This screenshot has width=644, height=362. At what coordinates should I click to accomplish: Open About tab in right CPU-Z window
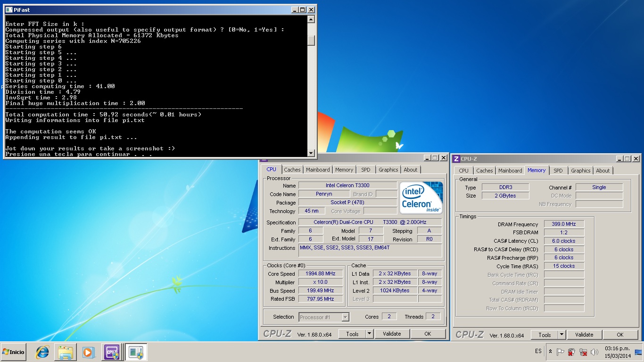coord(603,171)
